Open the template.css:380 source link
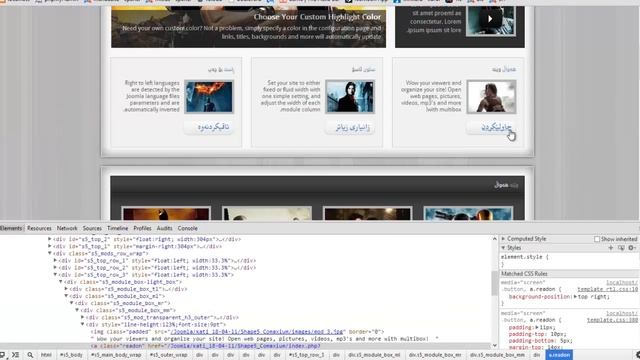 [612, 320]
